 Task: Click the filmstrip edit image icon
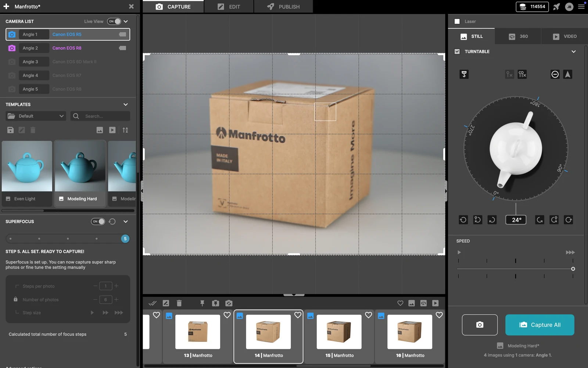tap(166, 303)
